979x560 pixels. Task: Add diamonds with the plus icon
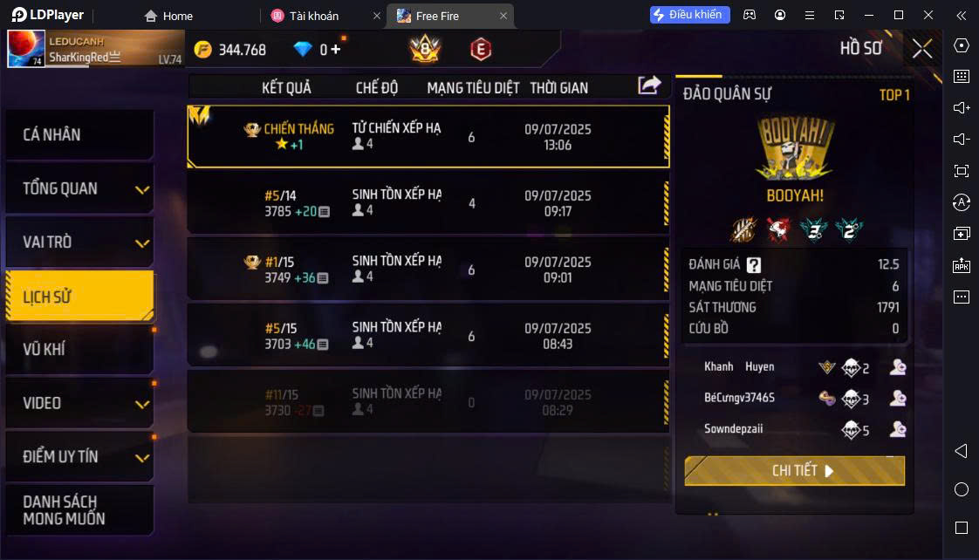pos(336,49)
